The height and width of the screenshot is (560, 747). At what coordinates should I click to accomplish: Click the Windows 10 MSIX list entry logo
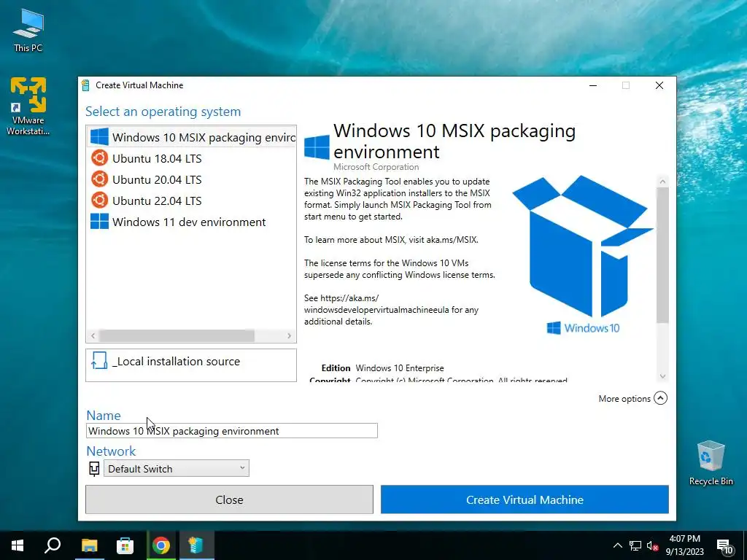(x=99, y=136)
